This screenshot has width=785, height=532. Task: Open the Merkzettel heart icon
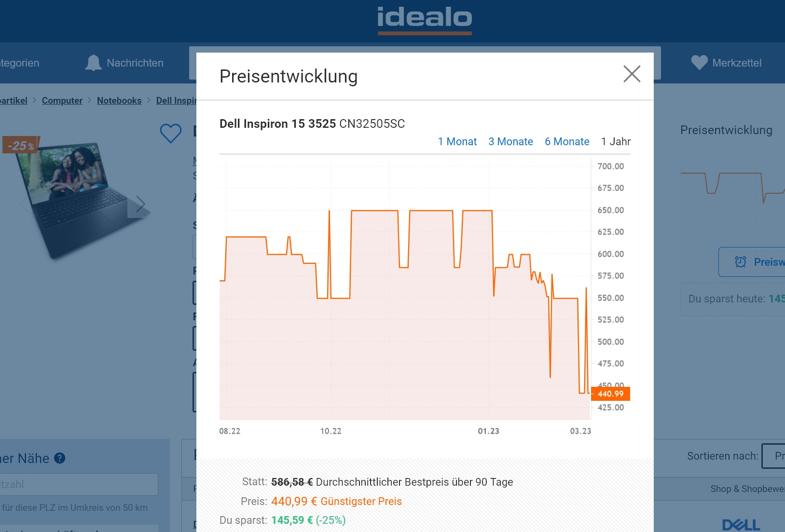click(699, 63)
